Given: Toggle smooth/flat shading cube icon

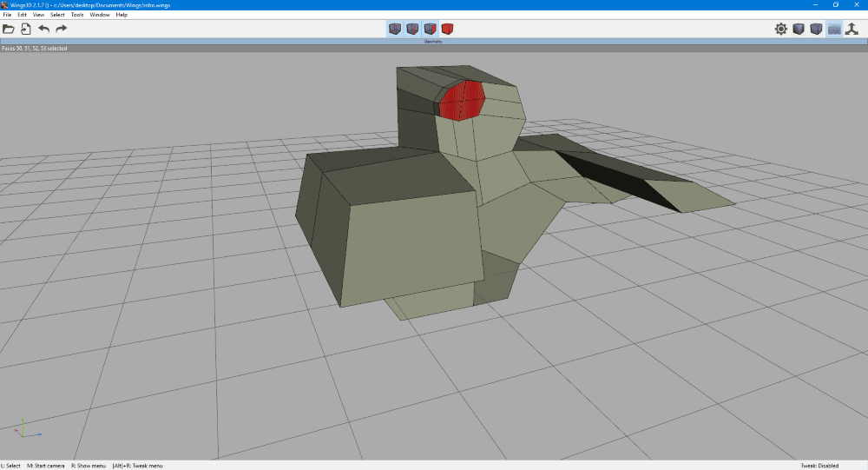Looking at the screenshot, I should pyautogui.click(x=799, y=29).
